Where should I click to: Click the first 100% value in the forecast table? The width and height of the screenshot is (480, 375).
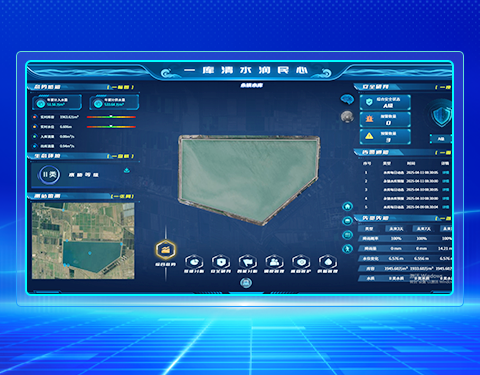396,239
